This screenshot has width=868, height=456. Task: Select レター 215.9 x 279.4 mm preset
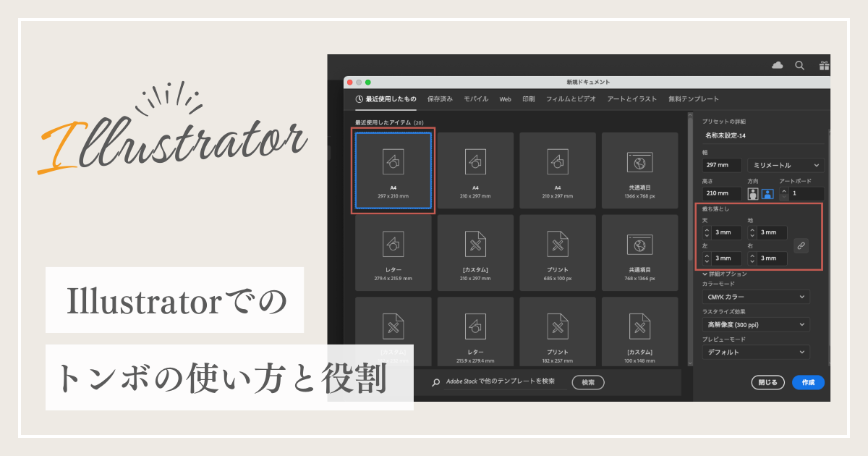475,331
